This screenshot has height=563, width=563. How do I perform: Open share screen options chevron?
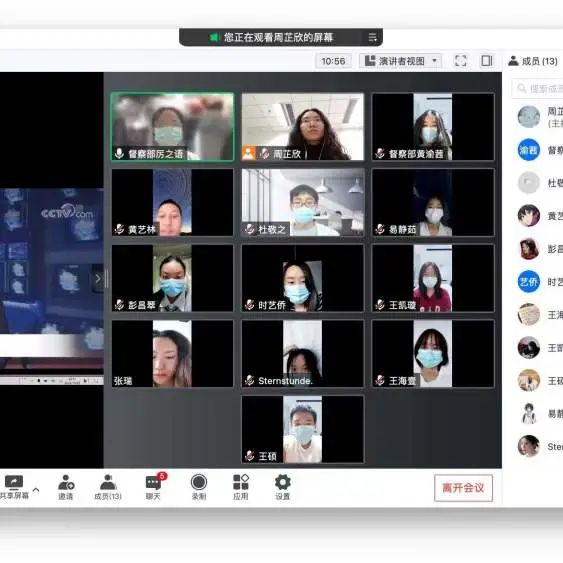(x=36, y=489)
